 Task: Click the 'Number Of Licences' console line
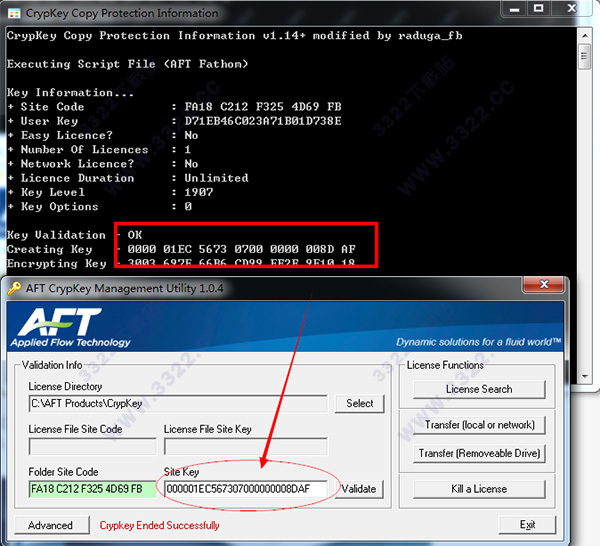tap(99, 149)
